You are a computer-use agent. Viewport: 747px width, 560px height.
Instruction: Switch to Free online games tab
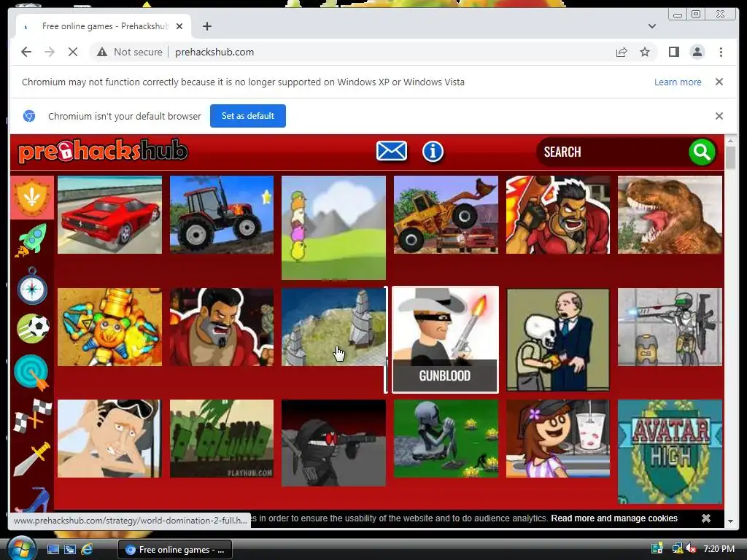(x=105, y=26)
